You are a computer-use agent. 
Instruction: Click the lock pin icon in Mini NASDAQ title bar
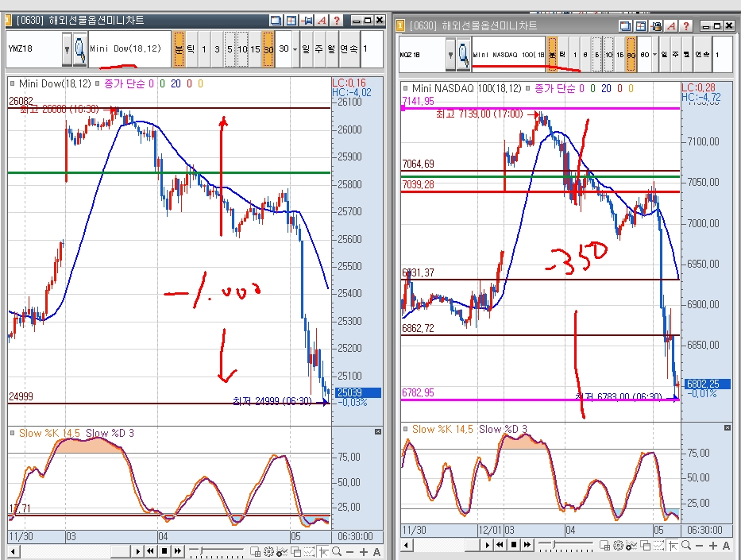coord(656,26)
